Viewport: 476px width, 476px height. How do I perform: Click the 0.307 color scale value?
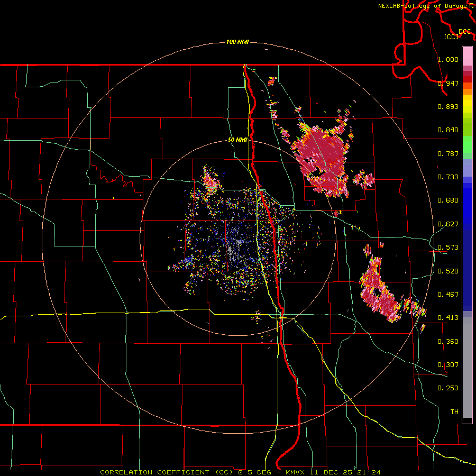448,365
